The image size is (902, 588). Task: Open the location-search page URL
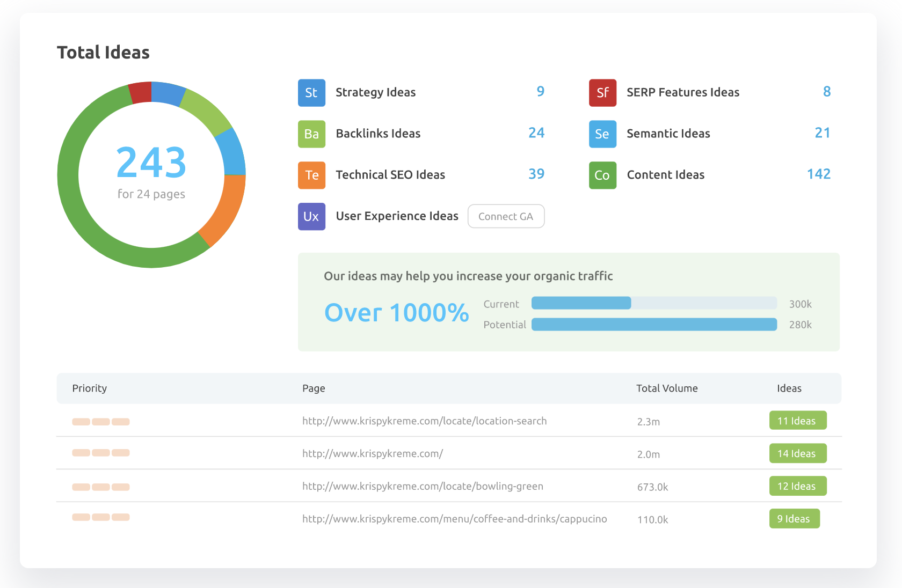[424, 421]
